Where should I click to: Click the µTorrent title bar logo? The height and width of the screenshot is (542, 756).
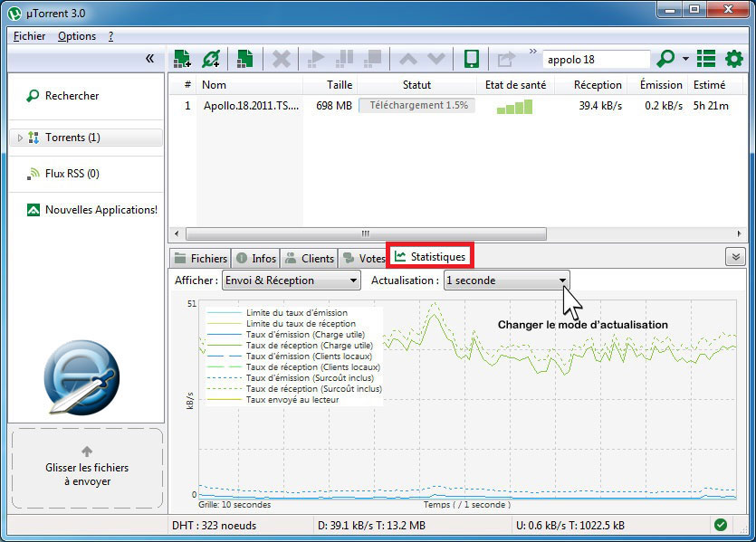pyautogui.click(x=14, y=14)
